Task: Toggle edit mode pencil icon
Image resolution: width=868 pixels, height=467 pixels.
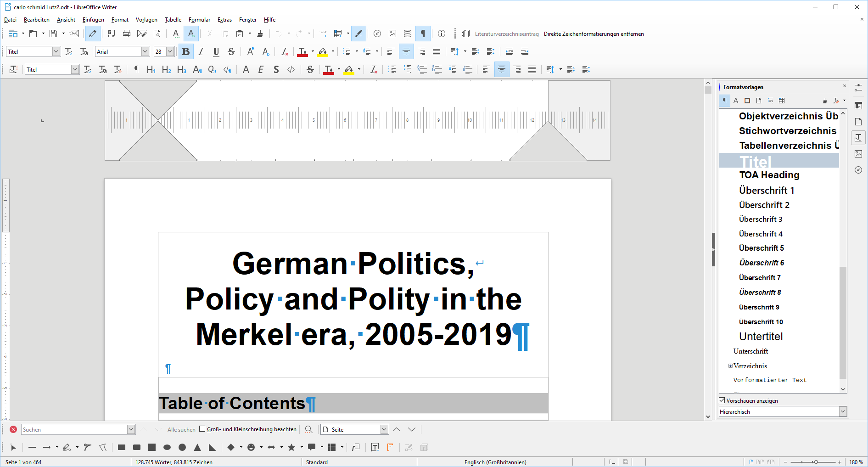Action: pos(93,34)
